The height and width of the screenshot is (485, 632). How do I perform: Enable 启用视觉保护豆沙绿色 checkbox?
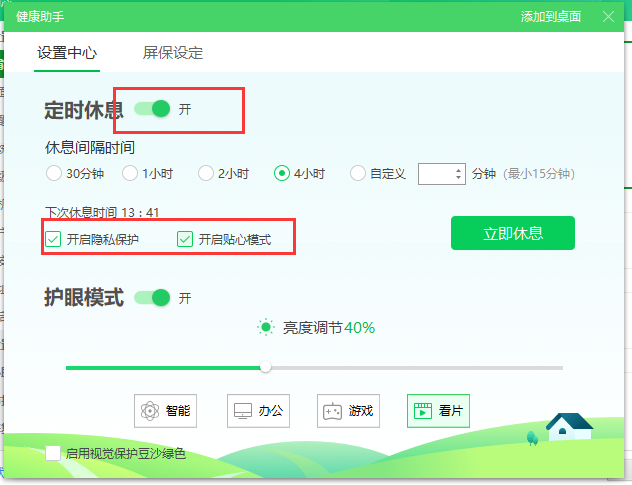53,453
